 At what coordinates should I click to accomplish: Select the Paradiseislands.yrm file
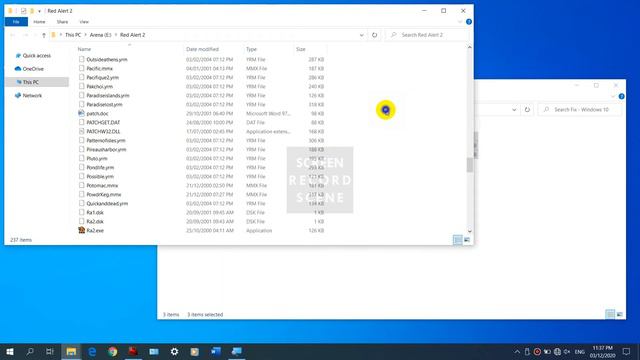[108, 96]
